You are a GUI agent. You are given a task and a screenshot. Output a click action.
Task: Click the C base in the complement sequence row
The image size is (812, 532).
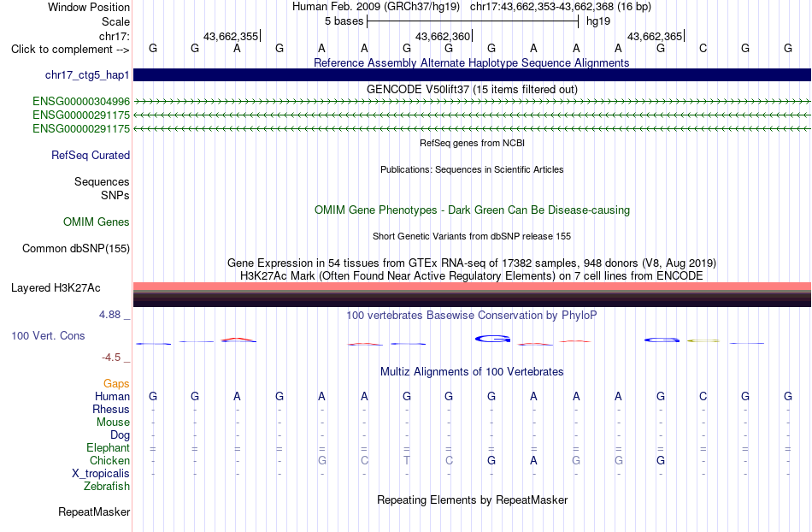703,48
